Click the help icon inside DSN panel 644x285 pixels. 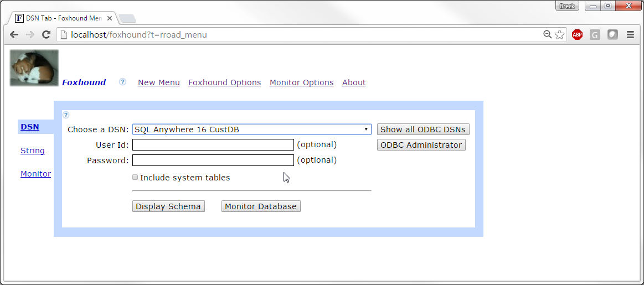tap(66, 115)
